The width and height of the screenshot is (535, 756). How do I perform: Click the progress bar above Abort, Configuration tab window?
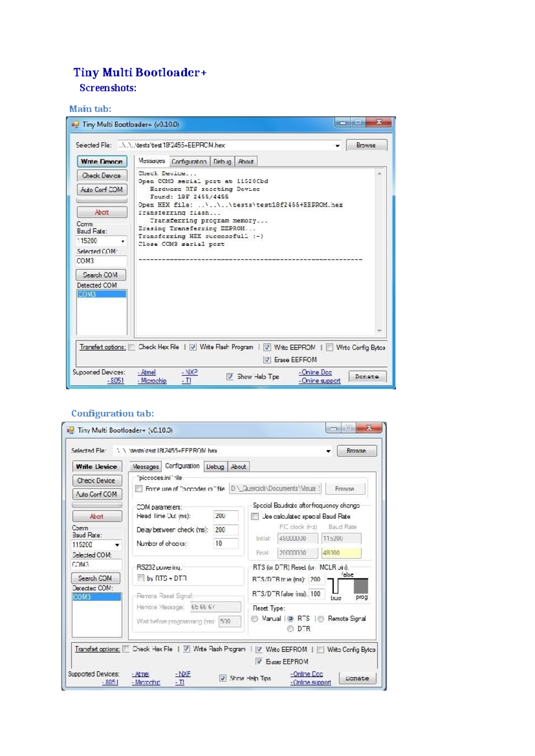(x=97, y=505)
